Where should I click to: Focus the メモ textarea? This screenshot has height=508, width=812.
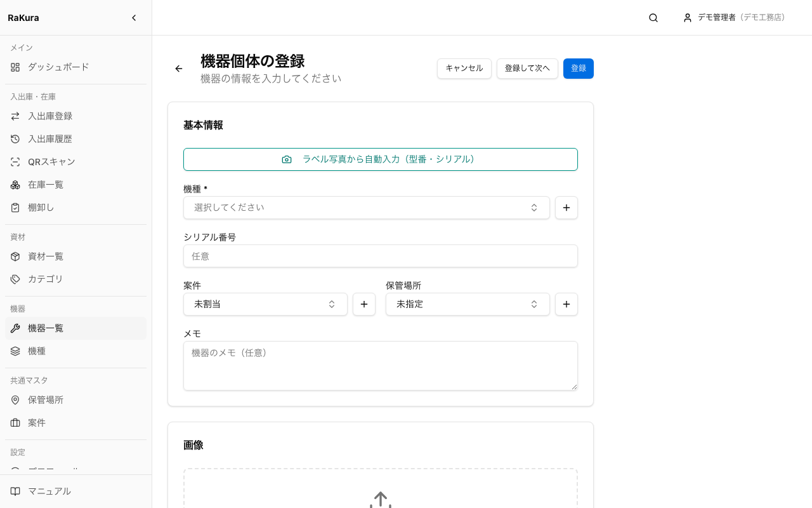[x=381, y=366]
